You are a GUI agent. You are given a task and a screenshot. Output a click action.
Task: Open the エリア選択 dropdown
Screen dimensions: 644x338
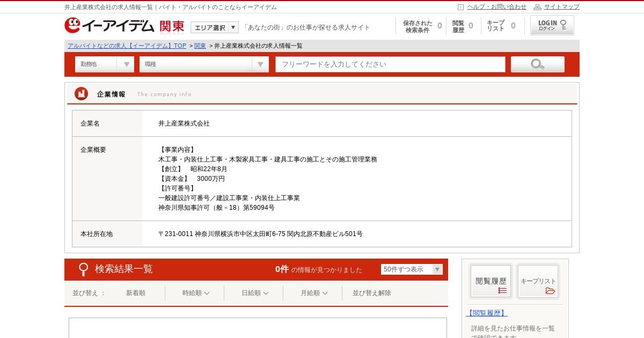pyautogui.click(x=214, y=27)
